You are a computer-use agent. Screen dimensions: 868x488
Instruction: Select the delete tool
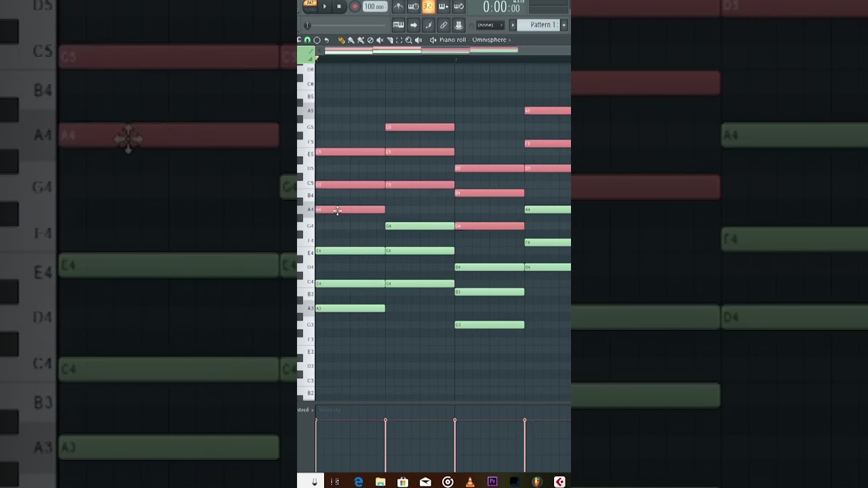(x=370, y=40)
